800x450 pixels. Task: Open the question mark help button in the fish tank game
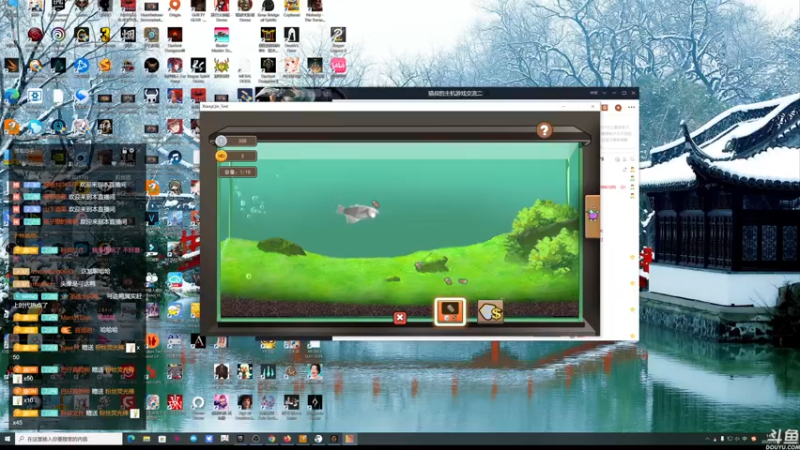pos(544,130)
